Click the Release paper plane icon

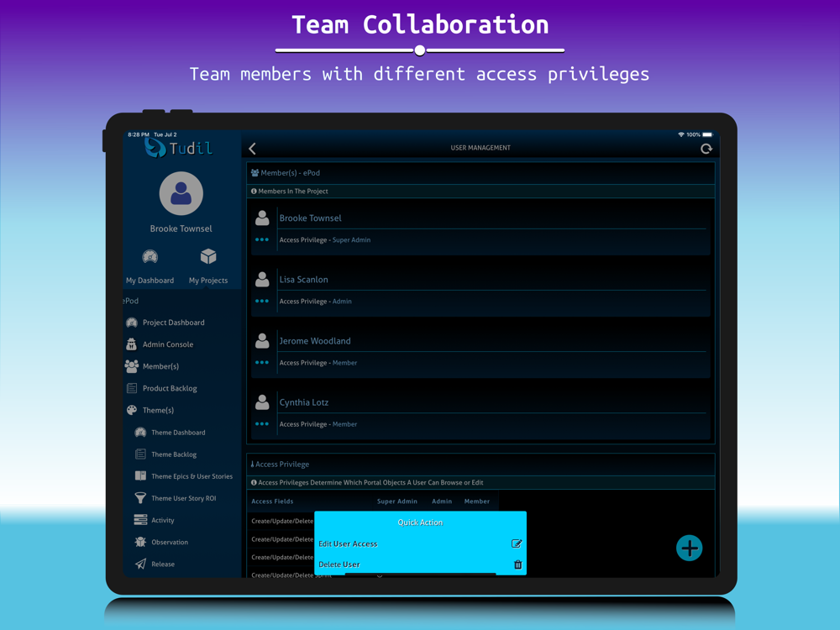tap(140, 564)
